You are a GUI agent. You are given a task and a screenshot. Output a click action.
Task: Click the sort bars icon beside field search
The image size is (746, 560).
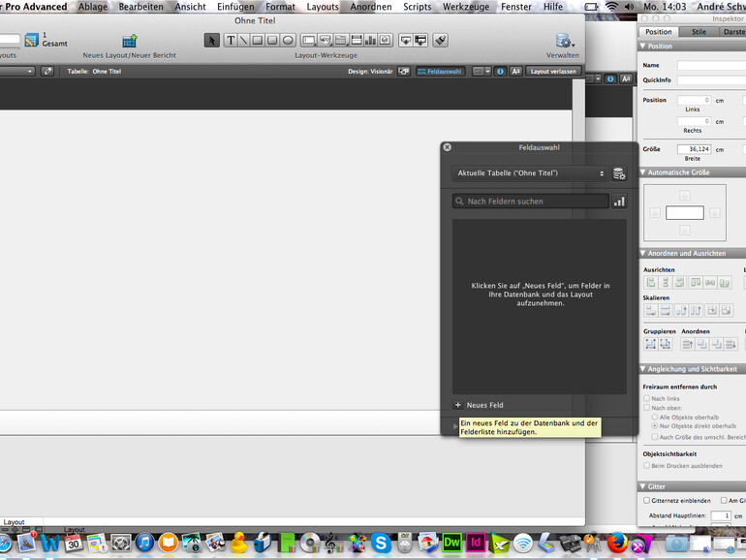click(x=619, y=202)
